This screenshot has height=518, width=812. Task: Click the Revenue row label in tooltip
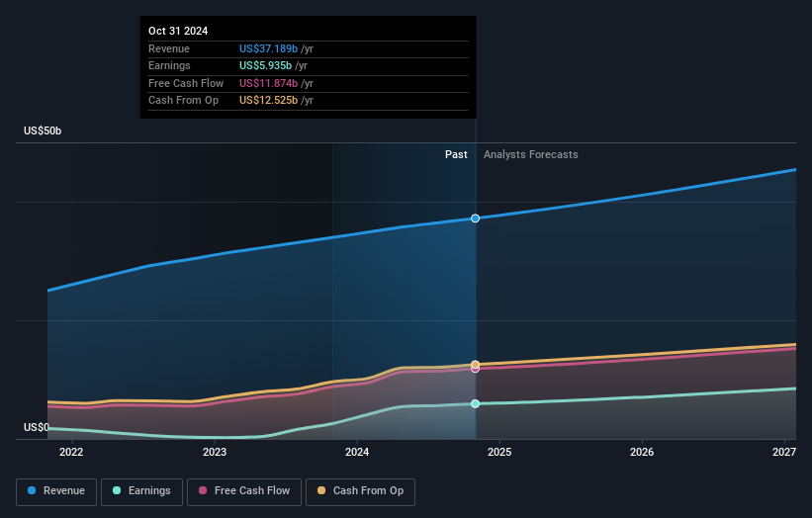tap(169, 48)
